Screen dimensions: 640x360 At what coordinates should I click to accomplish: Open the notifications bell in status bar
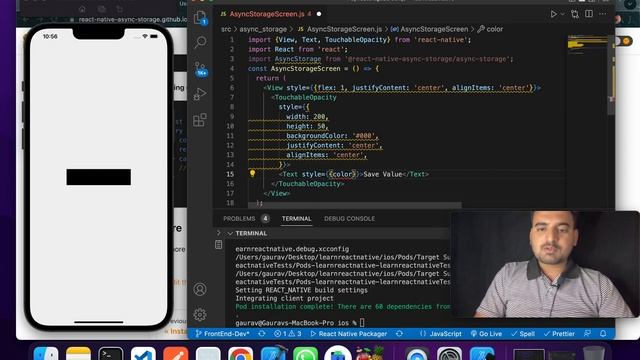[603, 334]
